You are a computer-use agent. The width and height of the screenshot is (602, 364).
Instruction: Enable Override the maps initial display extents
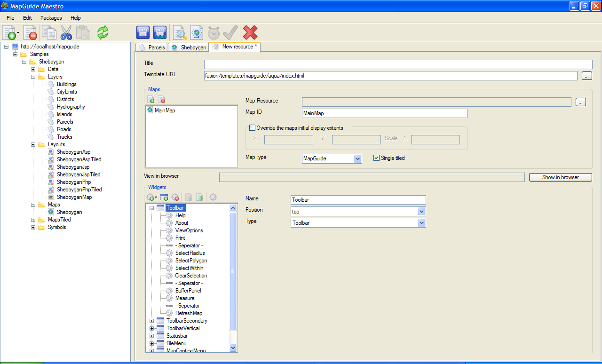[x=252, y=127]
